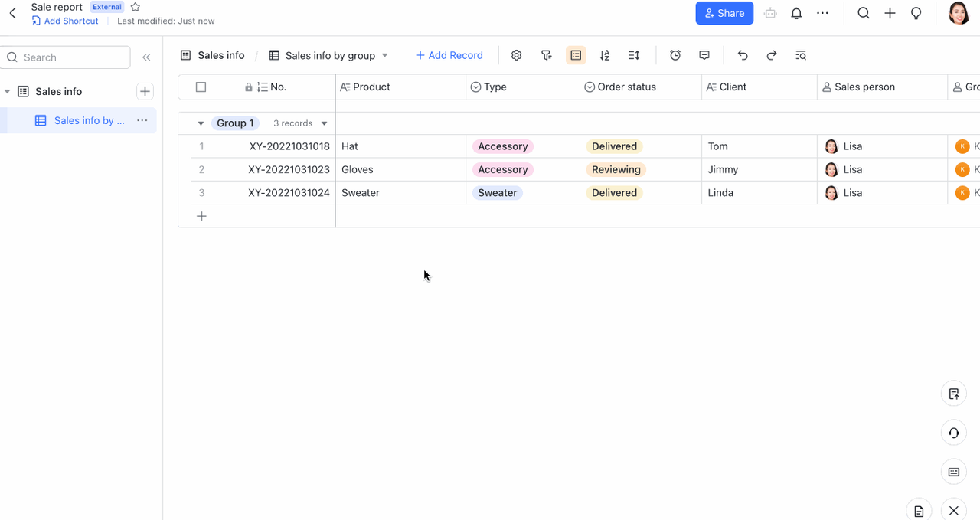
Task: Click the redo arrow icon
Action: coord(772,55)
